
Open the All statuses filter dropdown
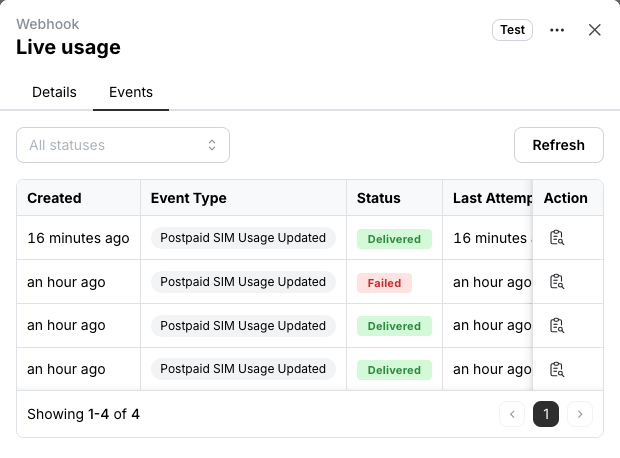click(123, 145)
